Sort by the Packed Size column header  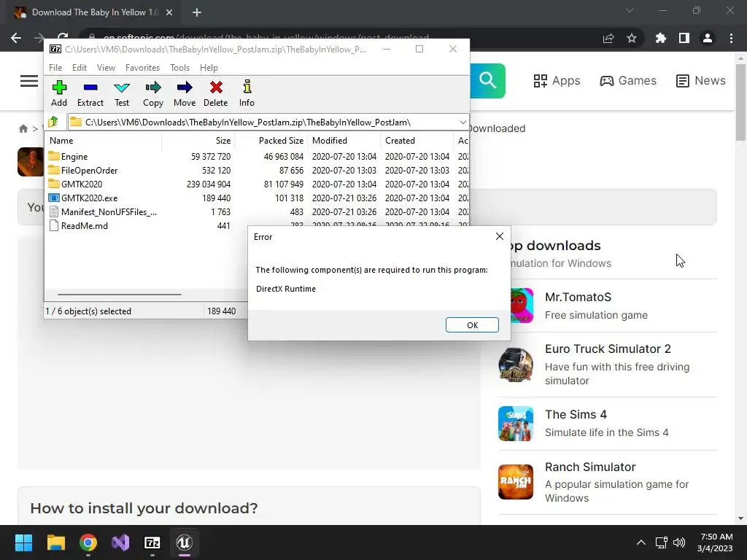(x=271, y=141)
